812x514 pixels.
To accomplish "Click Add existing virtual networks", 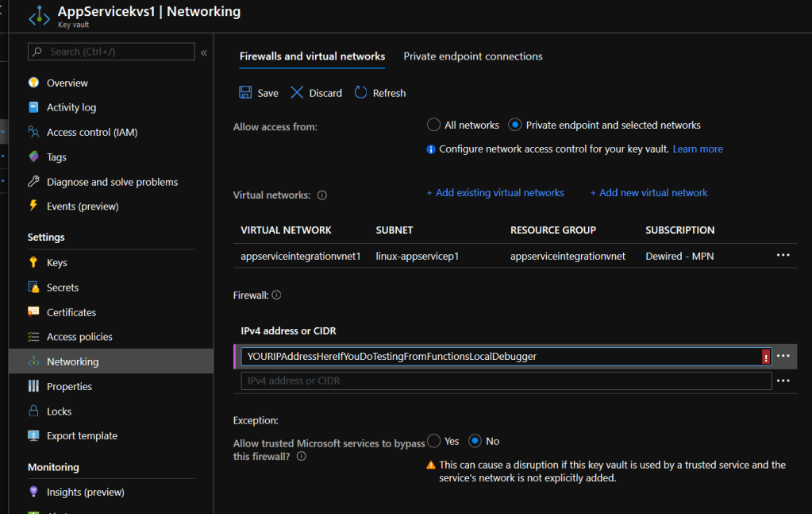I will [495, 193].
